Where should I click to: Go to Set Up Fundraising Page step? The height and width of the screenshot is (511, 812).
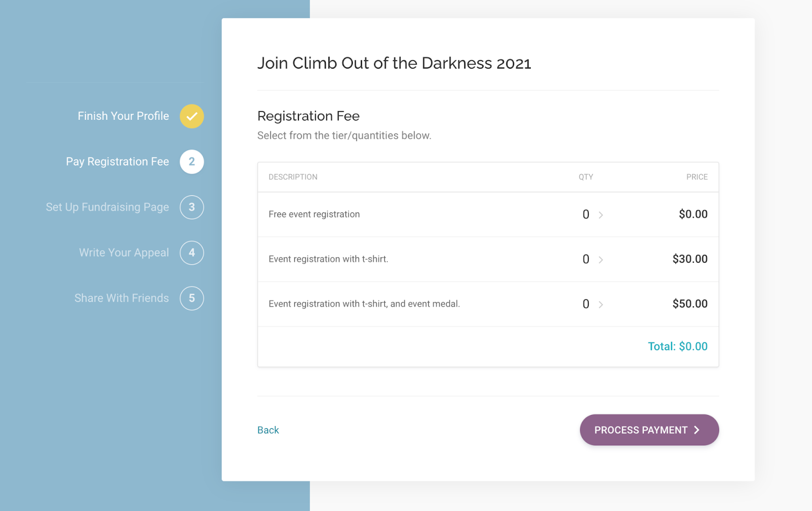pyautogui.click(x=108, y=207)
